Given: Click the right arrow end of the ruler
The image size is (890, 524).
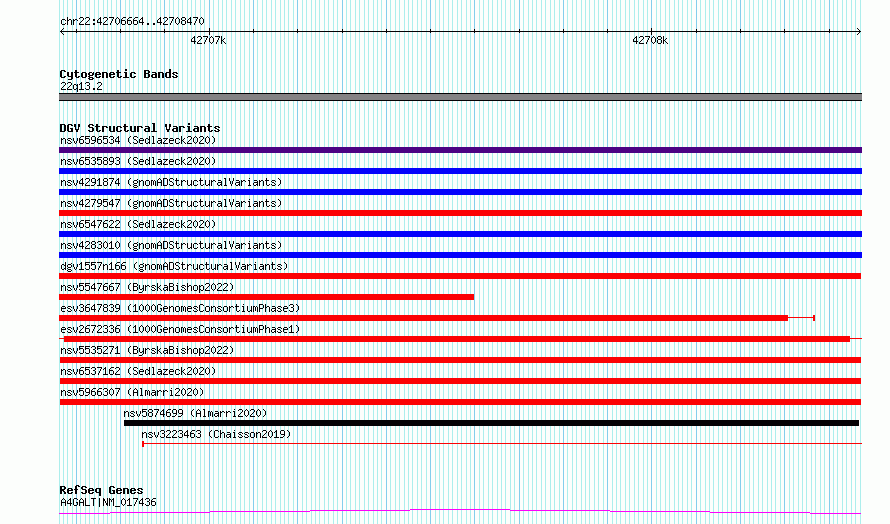Looking at the screenshot, I should click(x=859, y=32).
